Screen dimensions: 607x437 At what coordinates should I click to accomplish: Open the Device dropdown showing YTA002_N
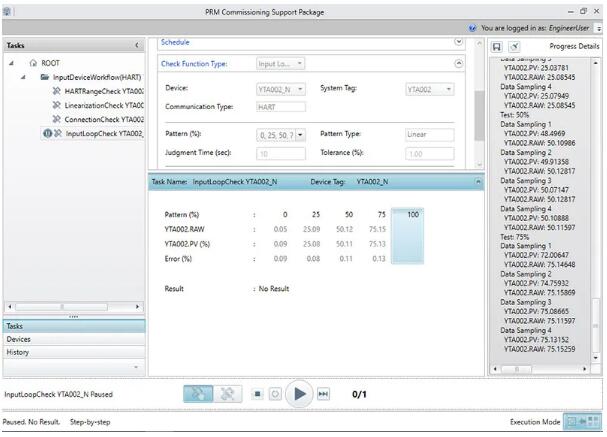coord(281,89)
